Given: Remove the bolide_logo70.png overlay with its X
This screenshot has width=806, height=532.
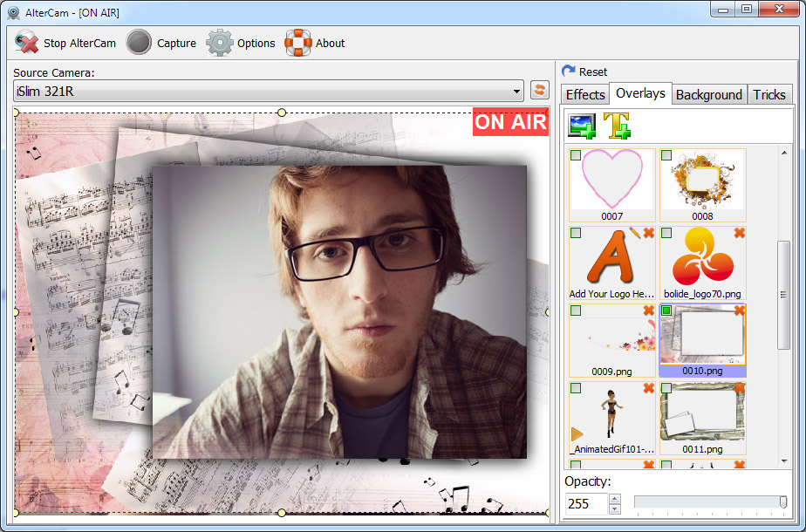Looking at the screenshot, I should tap(739, 233).
